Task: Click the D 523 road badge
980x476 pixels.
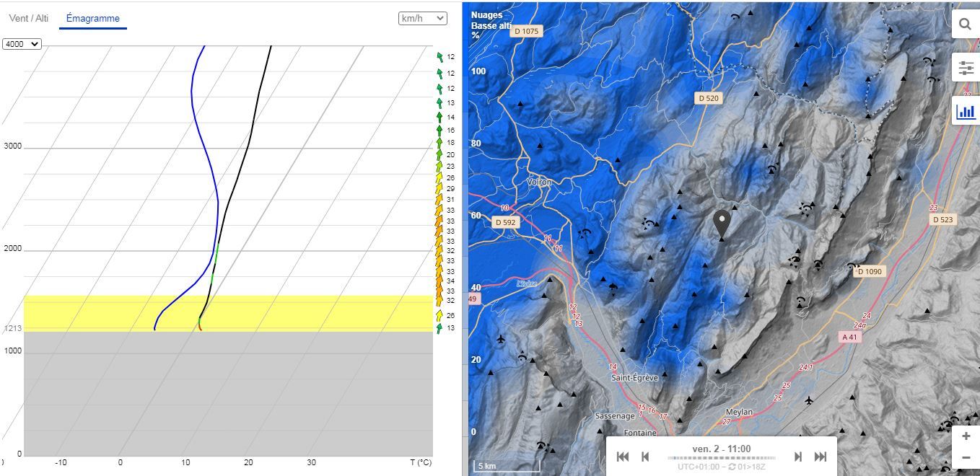Action: click(942, 219)
